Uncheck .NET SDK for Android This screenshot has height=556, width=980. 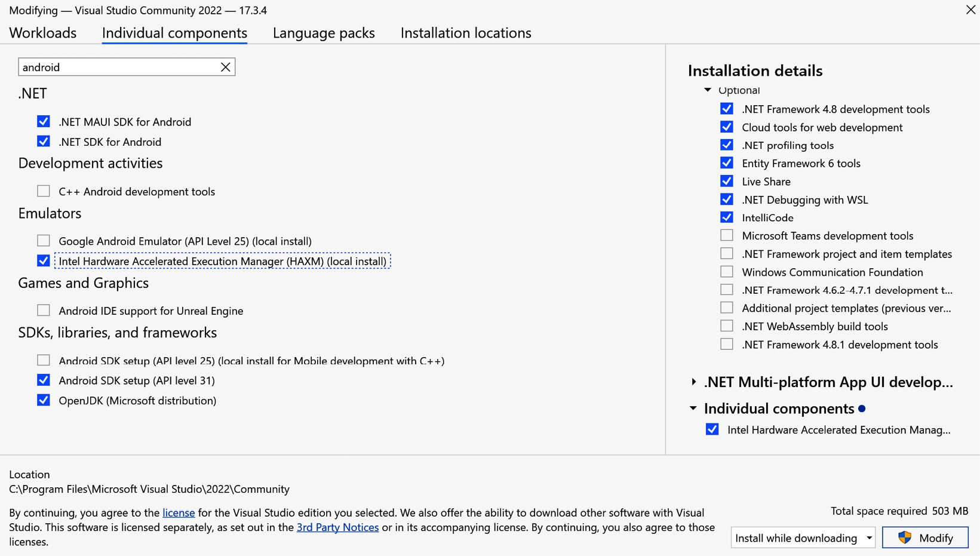(44, 142)
